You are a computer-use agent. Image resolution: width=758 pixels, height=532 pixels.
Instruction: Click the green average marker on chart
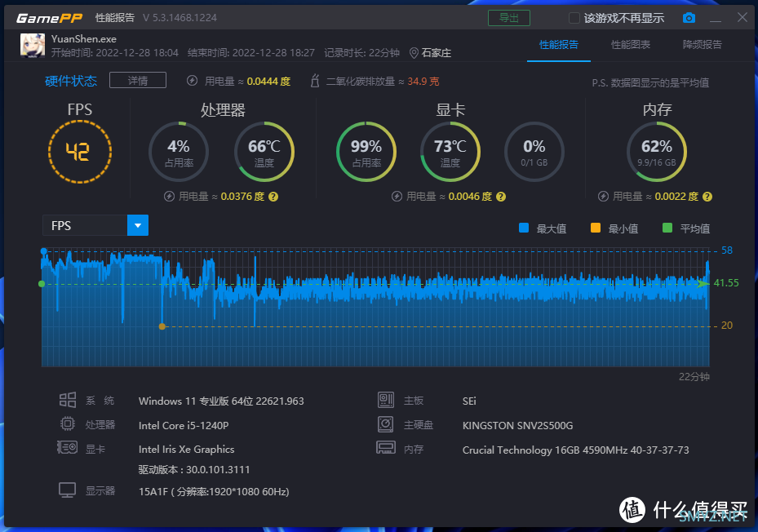click(x=42, y=284)
